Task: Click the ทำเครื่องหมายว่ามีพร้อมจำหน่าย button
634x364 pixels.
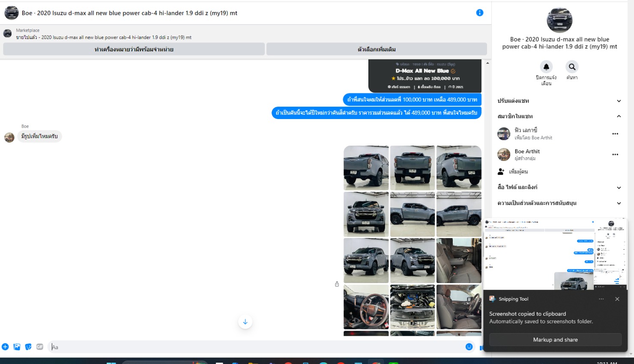Action: point(134,49)
